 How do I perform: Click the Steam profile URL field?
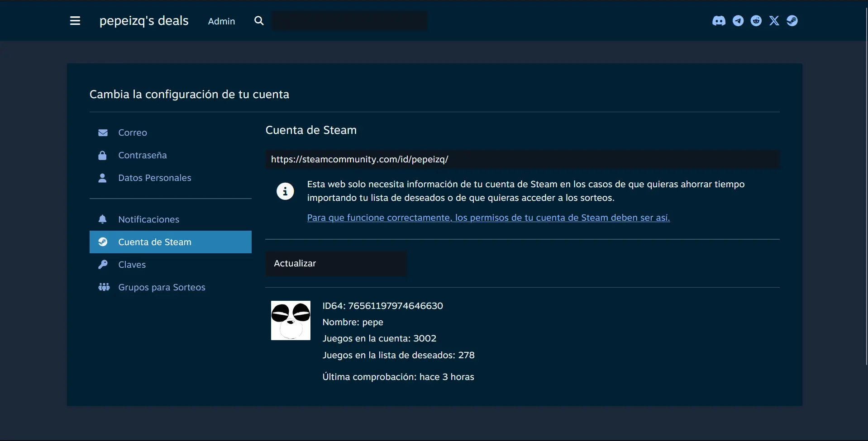[522, 159]
